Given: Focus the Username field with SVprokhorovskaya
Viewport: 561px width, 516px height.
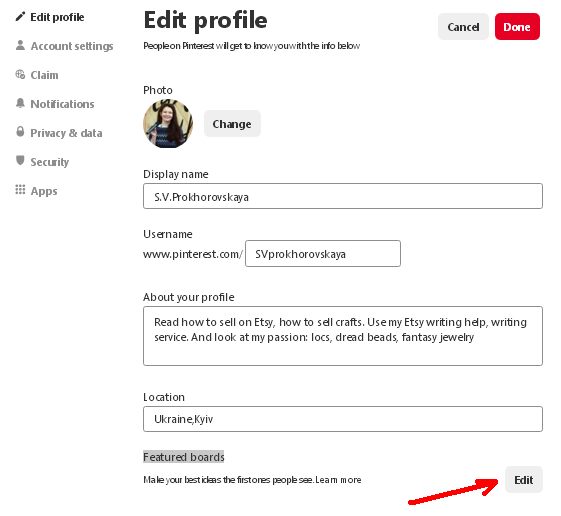Looking at the screenshot, I should pyautogui.click(x=323, y=254).
